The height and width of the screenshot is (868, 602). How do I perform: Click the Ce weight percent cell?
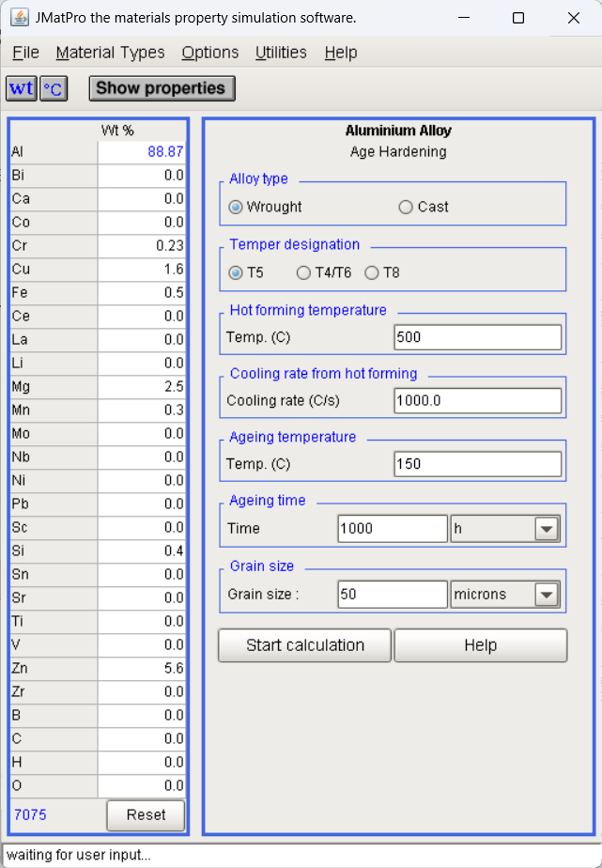[142, 317]
